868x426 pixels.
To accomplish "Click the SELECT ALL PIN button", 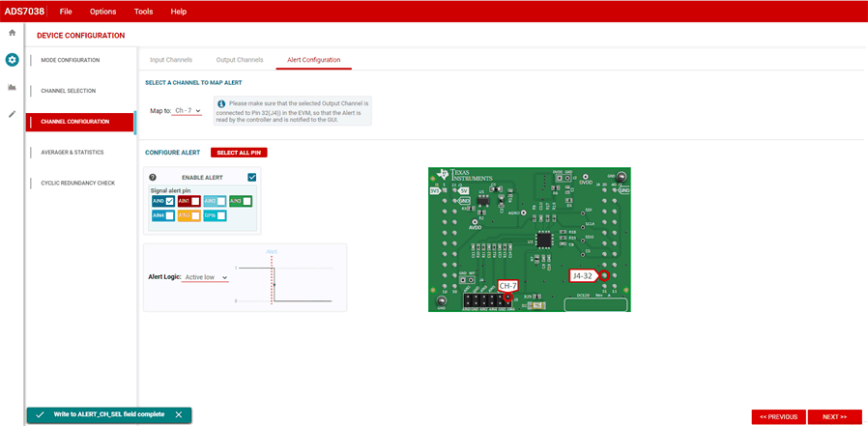I will point(239,153).
